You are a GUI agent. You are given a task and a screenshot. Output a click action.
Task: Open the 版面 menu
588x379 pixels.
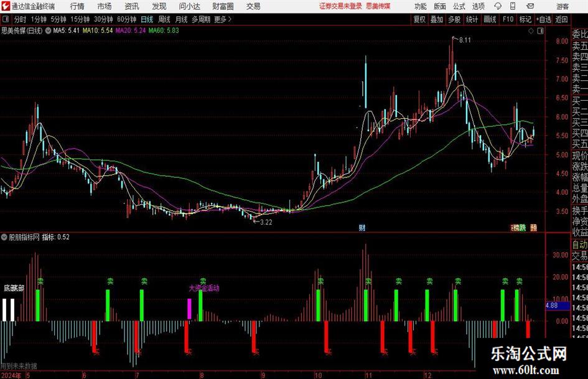[x=440, y=6]
